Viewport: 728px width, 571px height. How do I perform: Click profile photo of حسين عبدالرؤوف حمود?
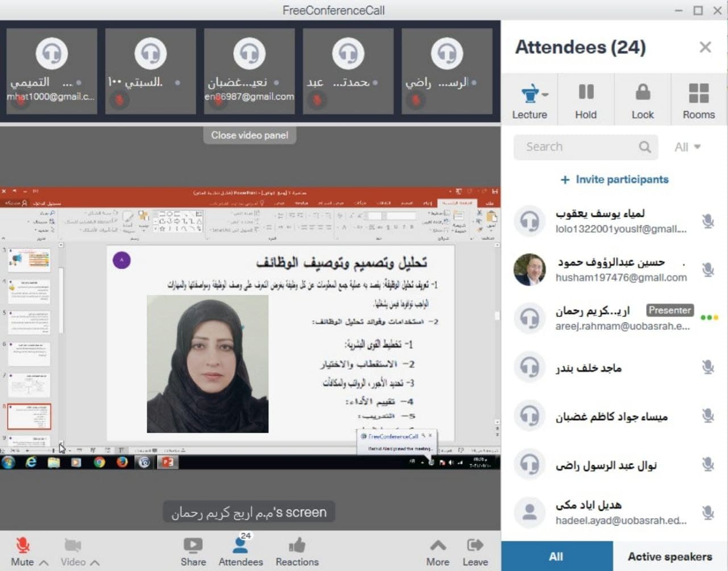coord(530,269)
